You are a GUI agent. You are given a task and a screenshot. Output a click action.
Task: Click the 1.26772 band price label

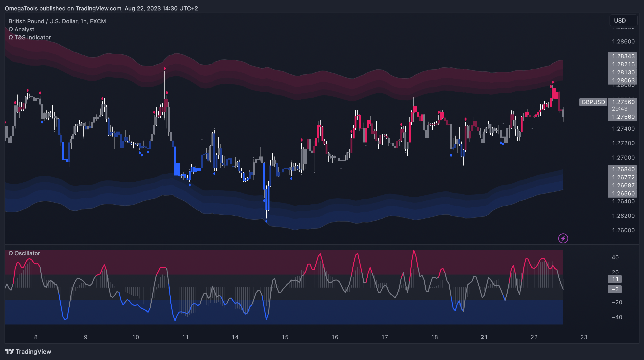click(623, 177)
